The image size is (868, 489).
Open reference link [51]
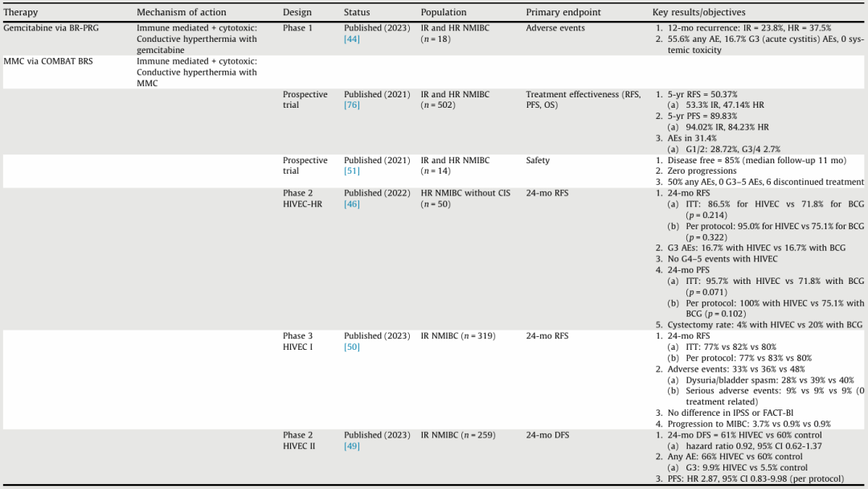click(x=351, y=171)
